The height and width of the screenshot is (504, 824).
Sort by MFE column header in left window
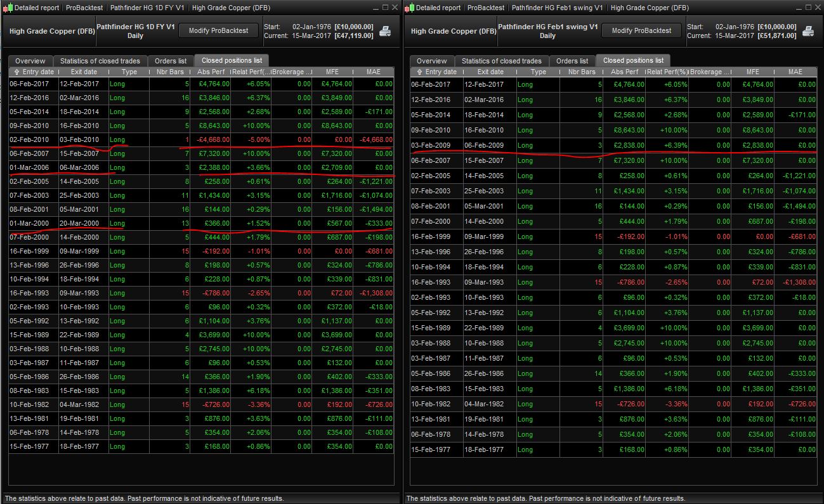(332, 72)
